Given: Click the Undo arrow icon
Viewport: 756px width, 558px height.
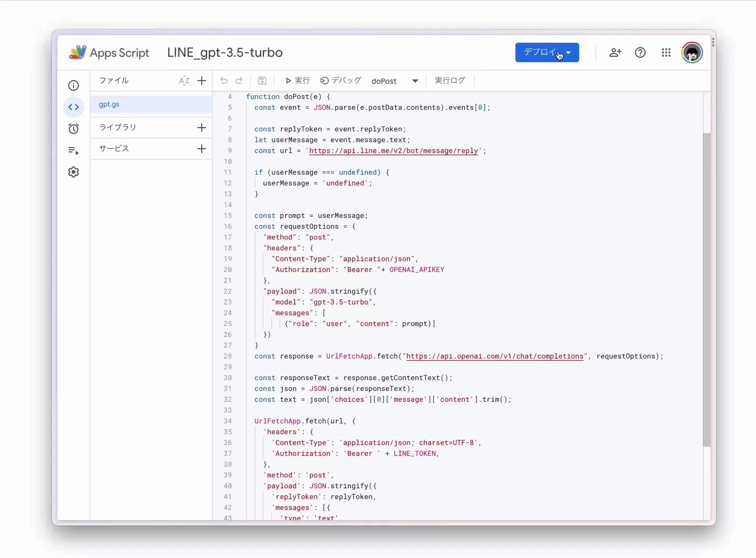Looking at the screenshot, I should 224,81.
